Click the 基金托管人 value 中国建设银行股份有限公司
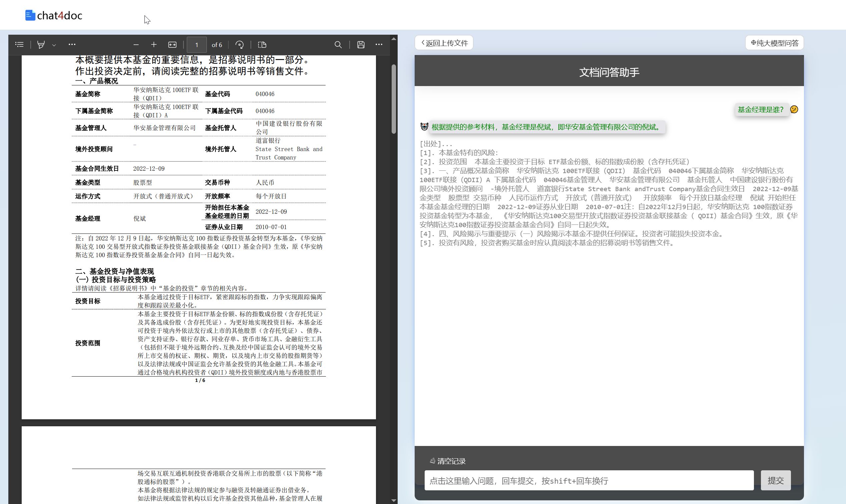 (x=289, y=128)
